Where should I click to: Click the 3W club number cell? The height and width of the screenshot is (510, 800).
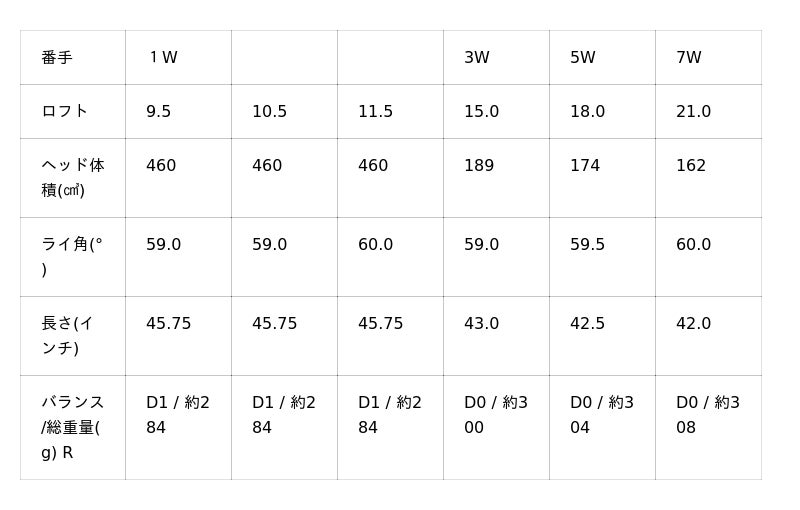(x=477, y=58)
